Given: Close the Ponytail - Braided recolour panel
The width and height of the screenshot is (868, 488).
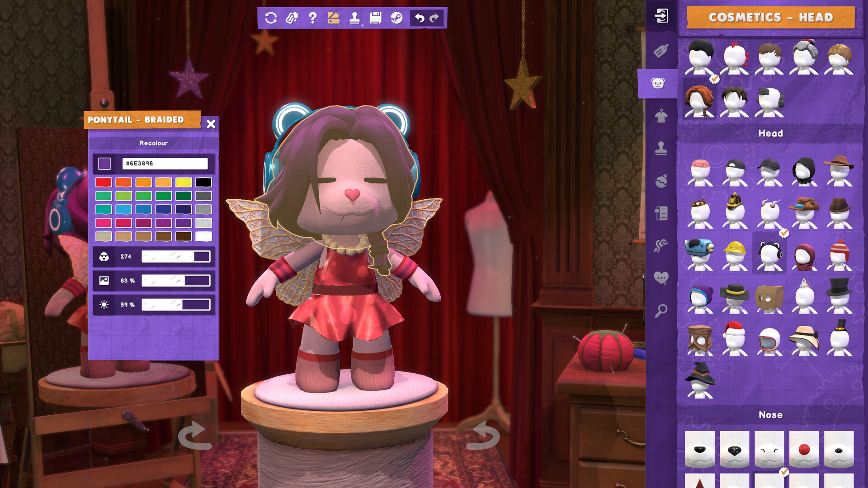Looking at the screenshot, I should (x=211, y=124).
